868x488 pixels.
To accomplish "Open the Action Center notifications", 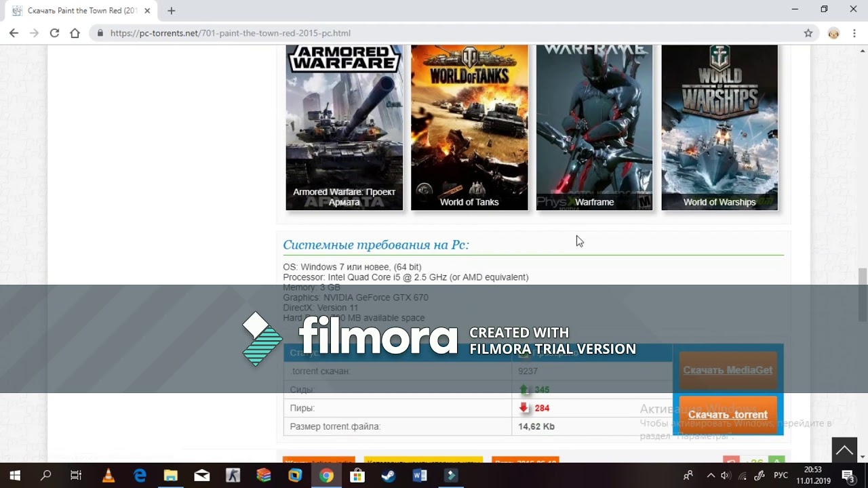I will [848, 476].
